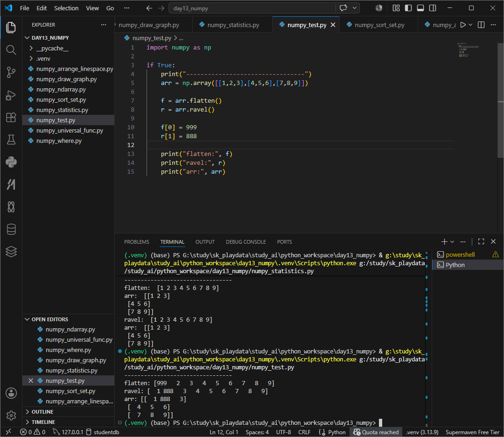Open Source Control view
The image size is (504, 437).
(x=11, y=72)
